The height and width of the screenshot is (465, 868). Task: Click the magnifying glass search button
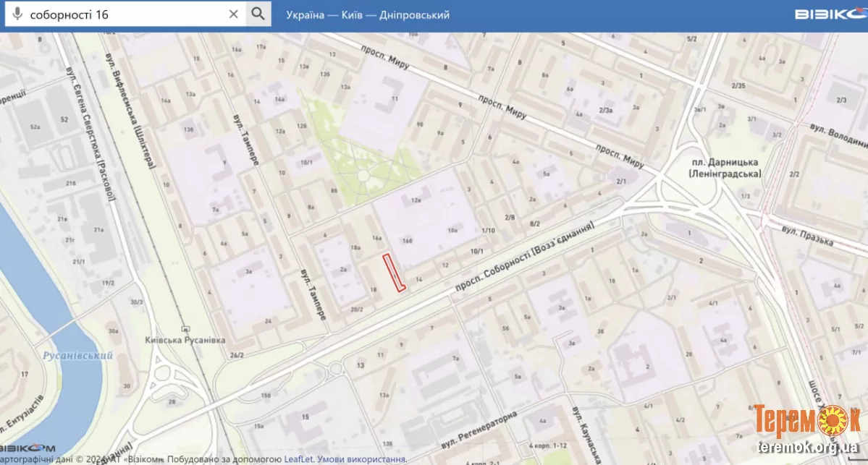(x=258, y=14)
